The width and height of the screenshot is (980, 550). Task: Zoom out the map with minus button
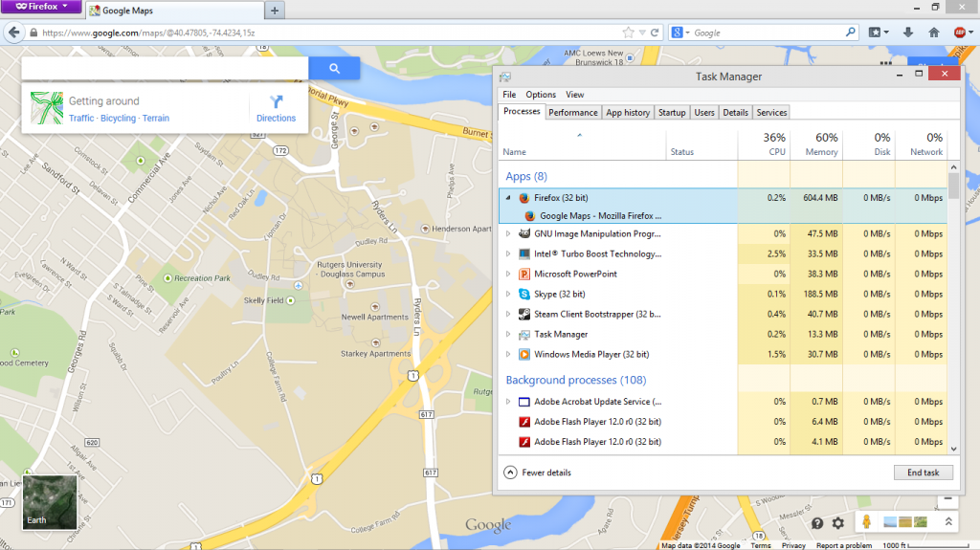coord(948,498)
